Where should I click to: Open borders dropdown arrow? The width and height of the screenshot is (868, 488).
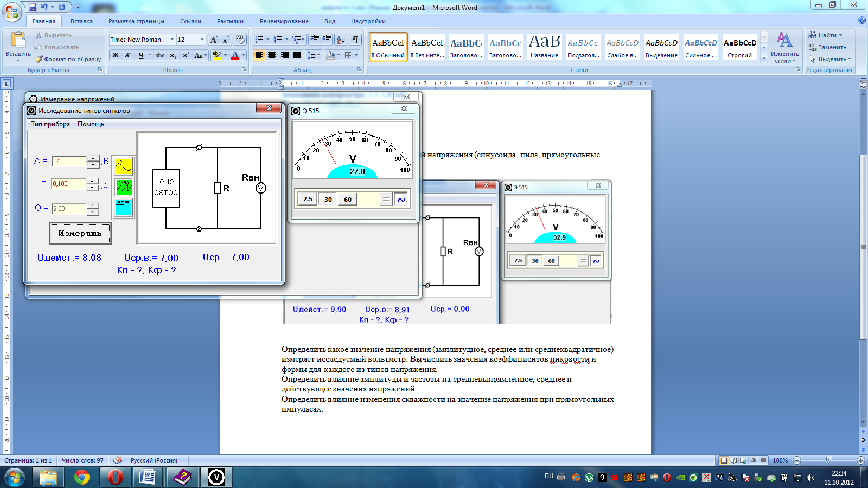358,55
